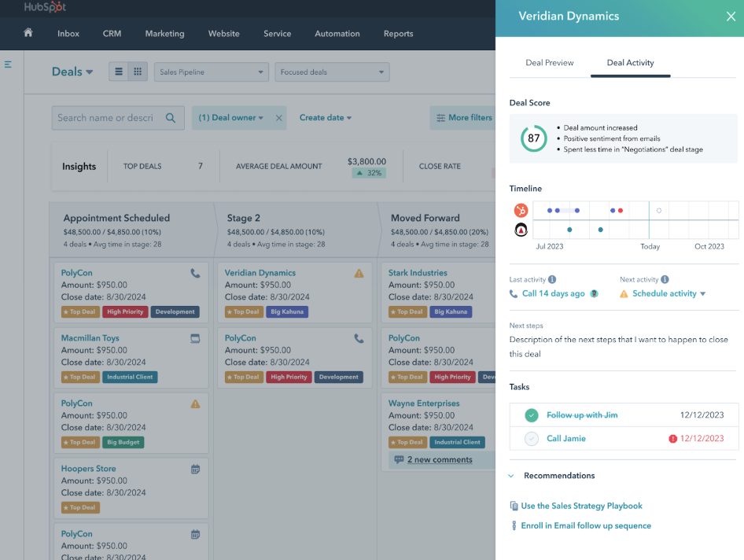Close the Veridian Dynamics panel

tap(731, 17)
